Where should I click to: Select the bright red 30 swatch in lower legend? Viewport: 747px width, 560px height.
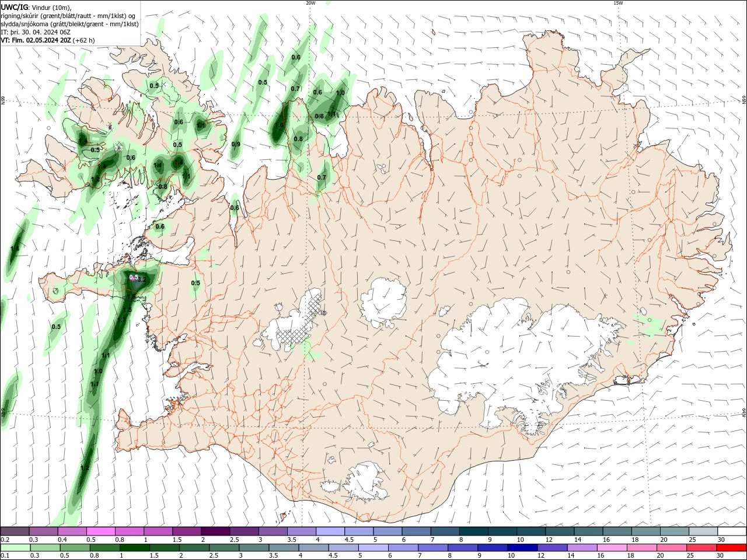(731, 548)
